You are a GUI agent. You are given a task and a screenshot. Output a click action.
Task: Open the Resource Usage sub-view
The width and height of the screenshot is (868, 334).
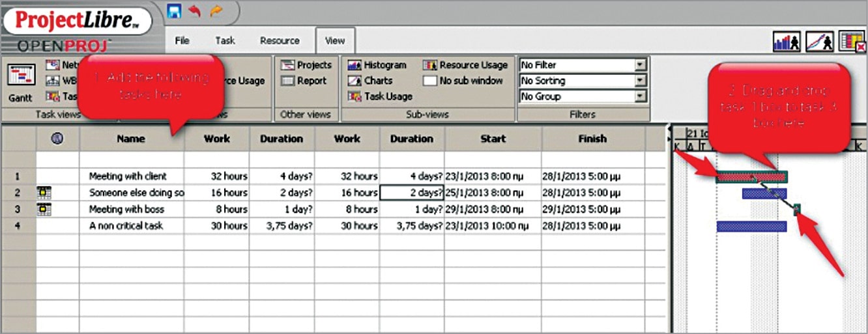(x=465, y=65)
